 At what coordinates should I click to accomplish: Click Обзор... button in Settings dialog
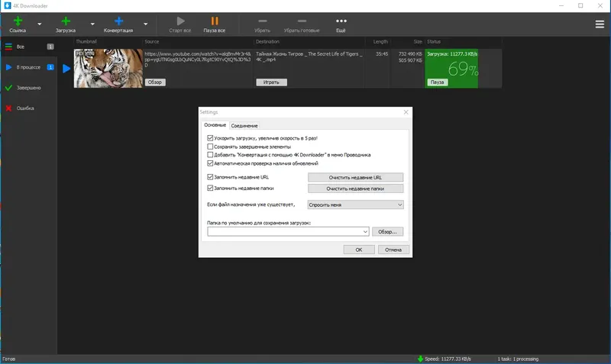[x=387, y=232]
